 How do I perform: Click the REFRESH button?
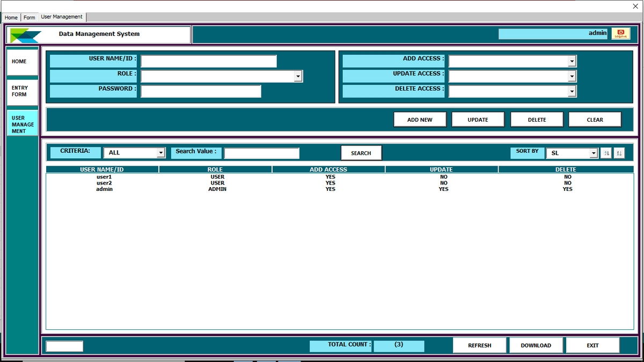[x=479, y=345]
